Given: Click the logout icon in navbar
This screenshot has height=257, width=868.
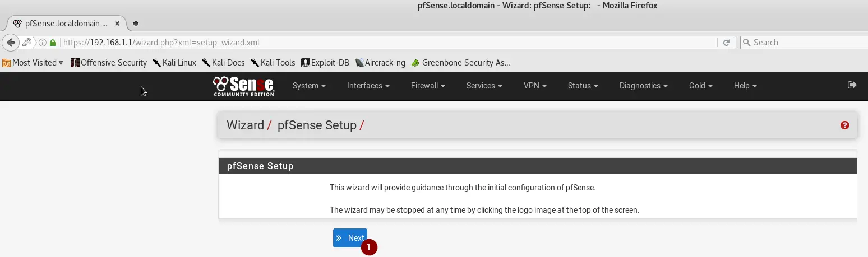Looking at the screenshot, I should pyautogui.click(x=852, y=85).
